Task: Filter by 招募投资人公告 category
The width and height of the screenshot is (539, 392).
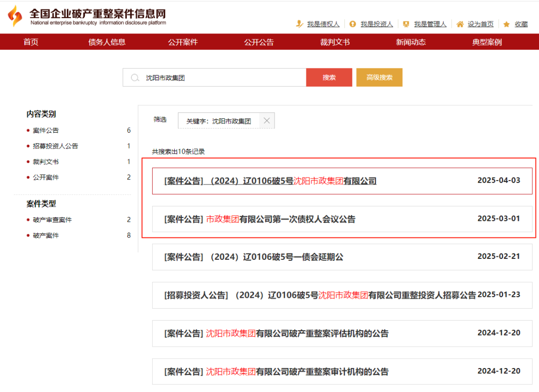Action: coord(55,146)
